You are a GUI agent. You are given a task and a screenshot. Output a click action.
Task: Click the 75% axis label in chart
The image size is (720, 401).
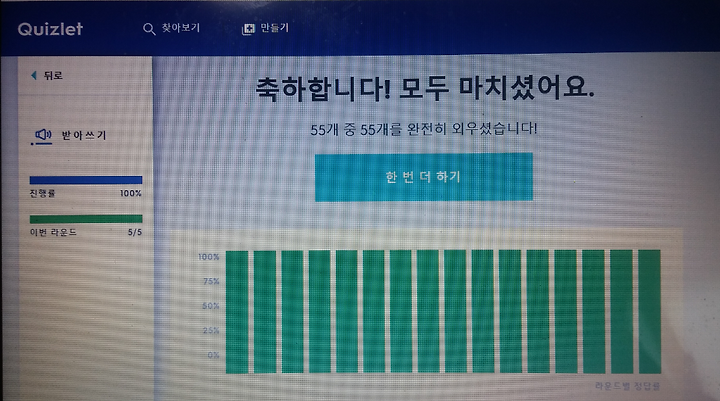(x=211, y=281)
